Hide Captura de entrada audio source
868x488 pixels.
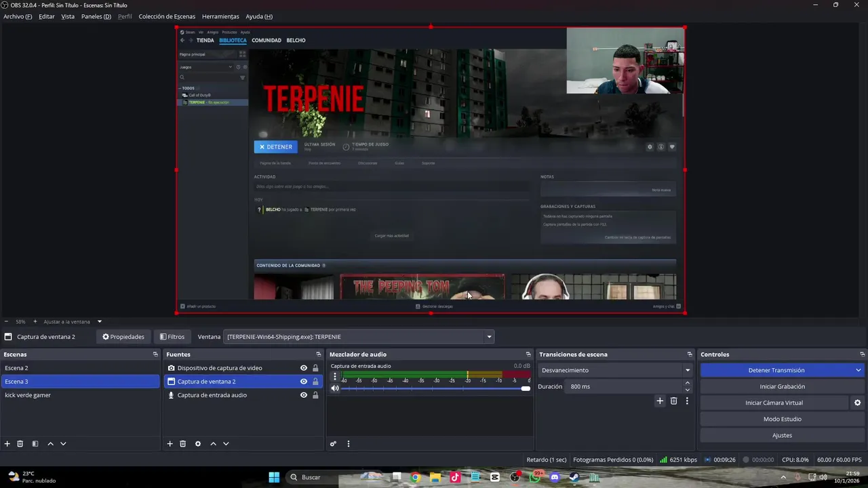[304, 395]
